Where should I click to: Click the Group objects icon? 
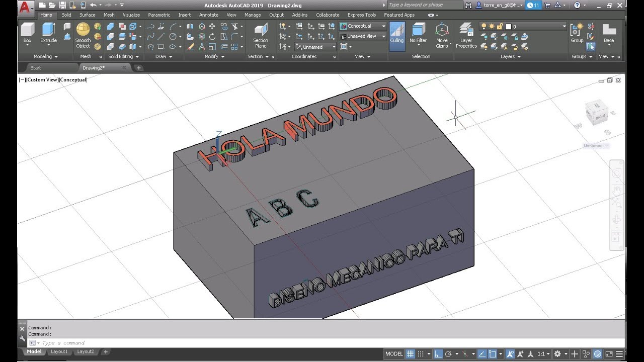click(x=577, y=33)
